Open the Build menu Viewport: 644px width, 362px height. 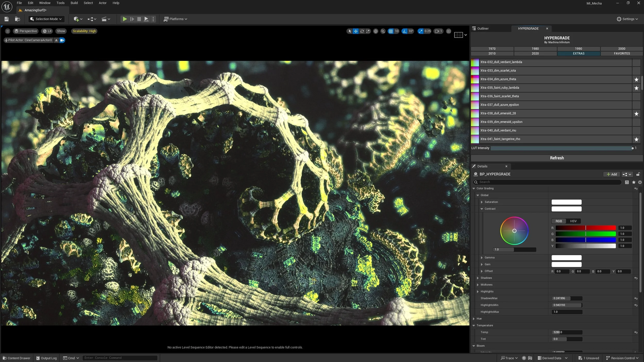tap(74, 3)
